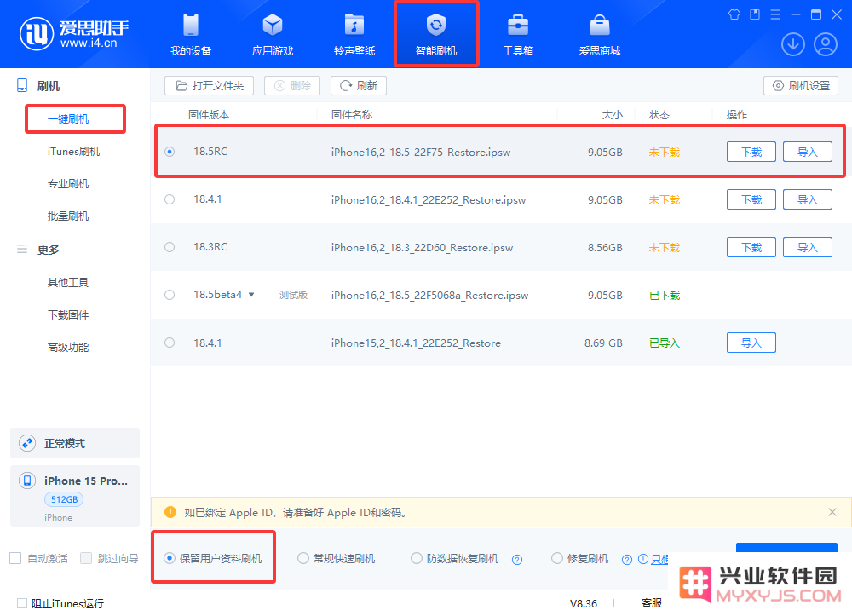This screenshot has height=616, width=852.
Task: Click the 固件版本 column header
Action: 209,115
